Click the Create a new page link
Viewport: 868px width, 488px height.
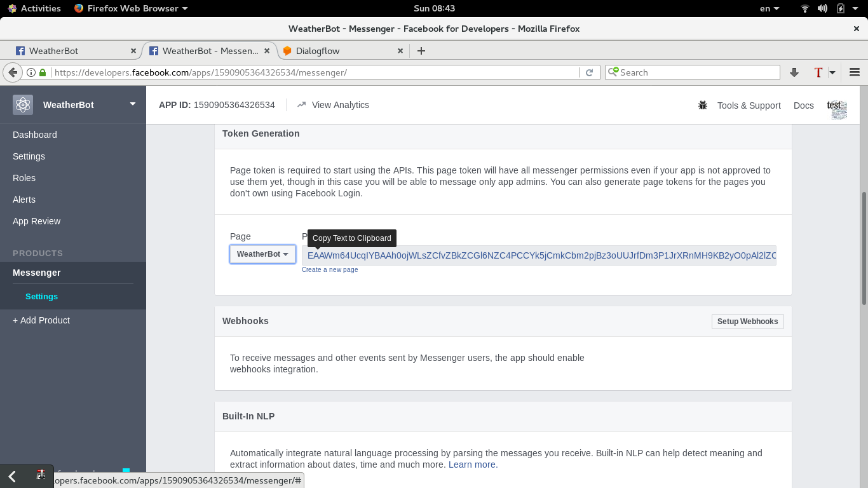[330, 270]
